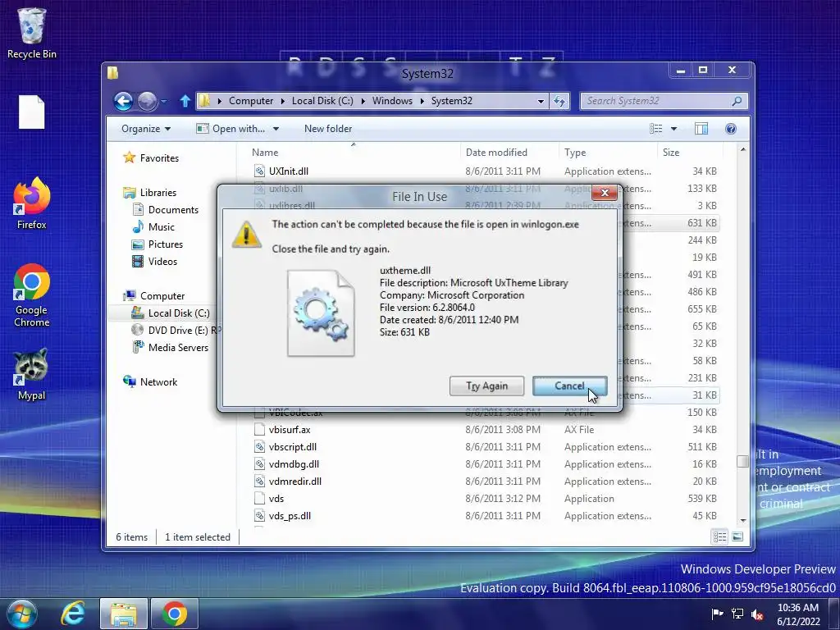Open the view options dropdown arrow
This screenshot has height=630, width=840.
click(674, 129)
